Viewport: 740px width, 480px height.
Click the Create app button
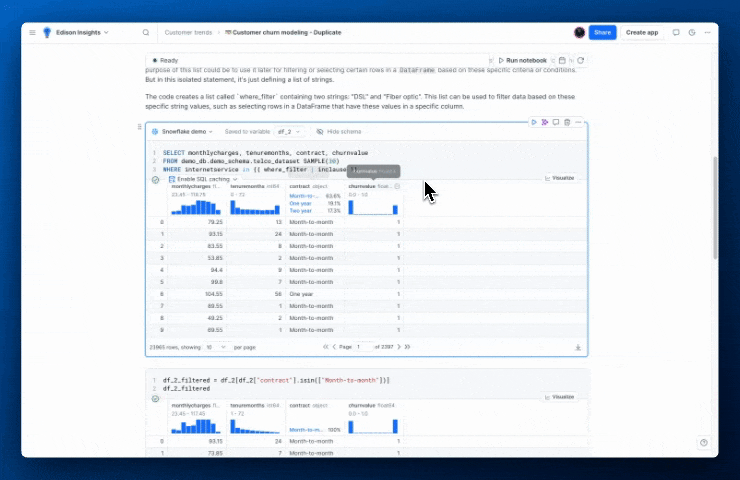[x=642, y=33]
